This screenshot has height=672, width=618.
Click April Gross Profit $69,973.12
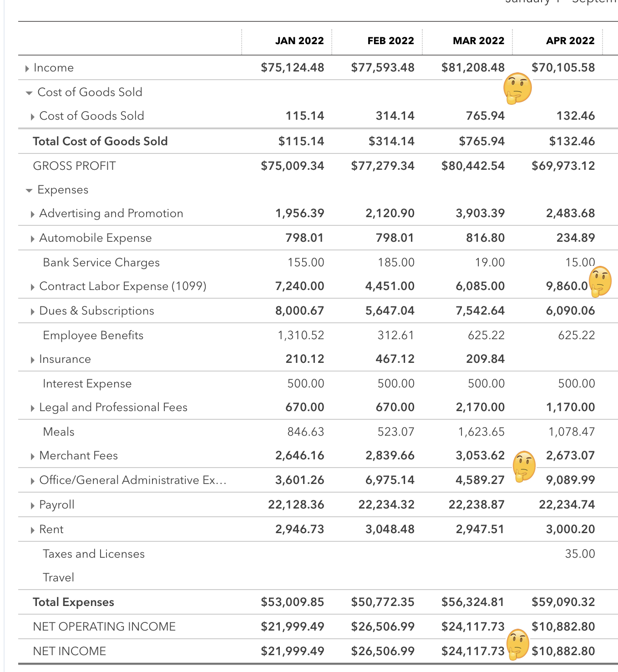(563, 166)
